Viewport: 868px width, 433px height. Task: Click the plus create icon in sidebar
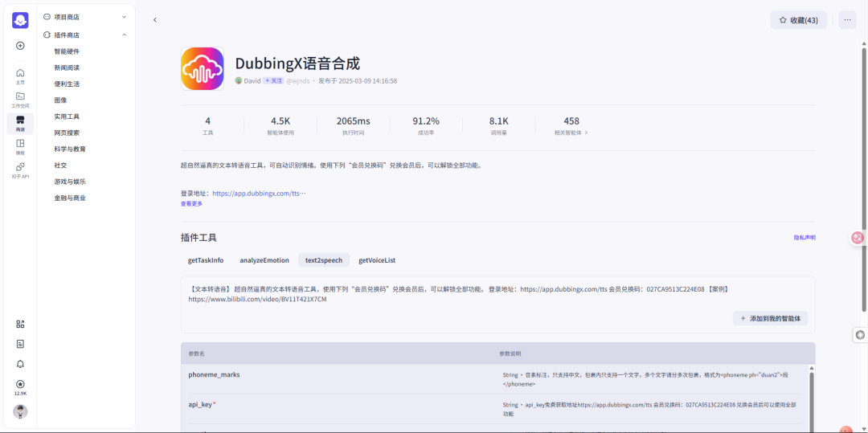(x=20, y=45)
